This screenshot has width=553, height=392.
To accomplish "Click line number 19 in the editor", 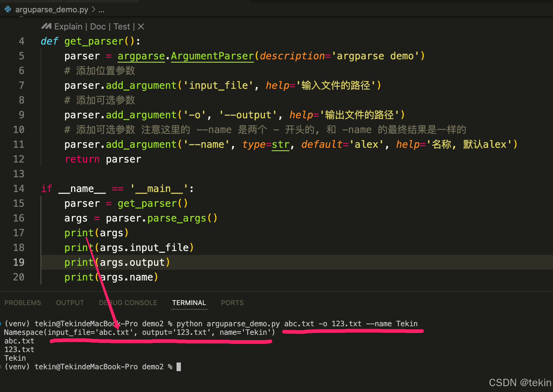I will pyautogui.click(x=19, y=262).
